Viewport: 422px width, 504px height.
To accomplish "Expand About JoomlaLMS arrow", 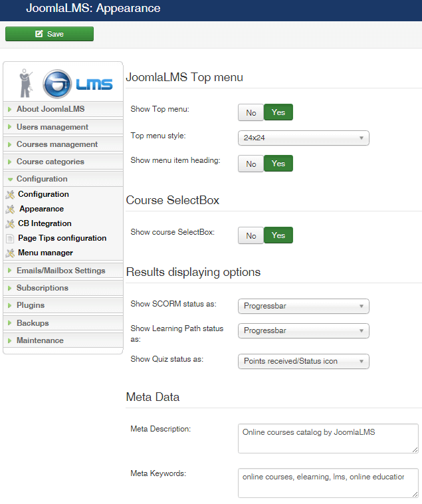I will point(9,109).
